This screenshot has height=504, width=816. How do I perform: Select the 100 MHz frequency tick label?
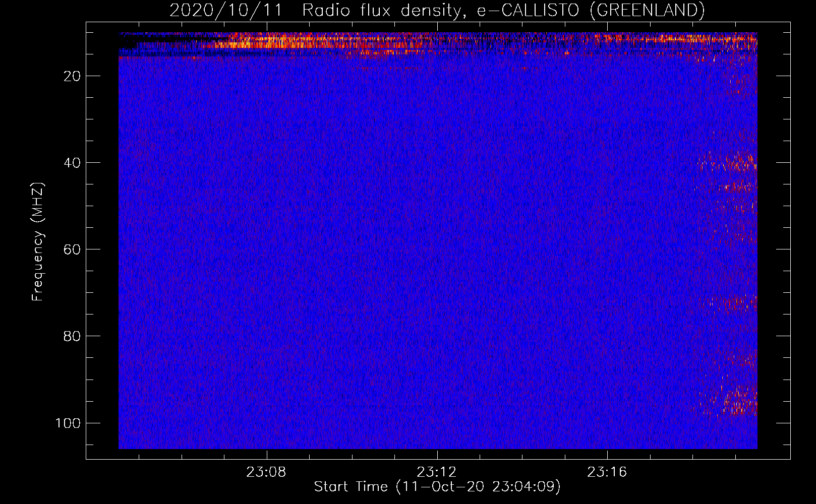coord(68,423)
